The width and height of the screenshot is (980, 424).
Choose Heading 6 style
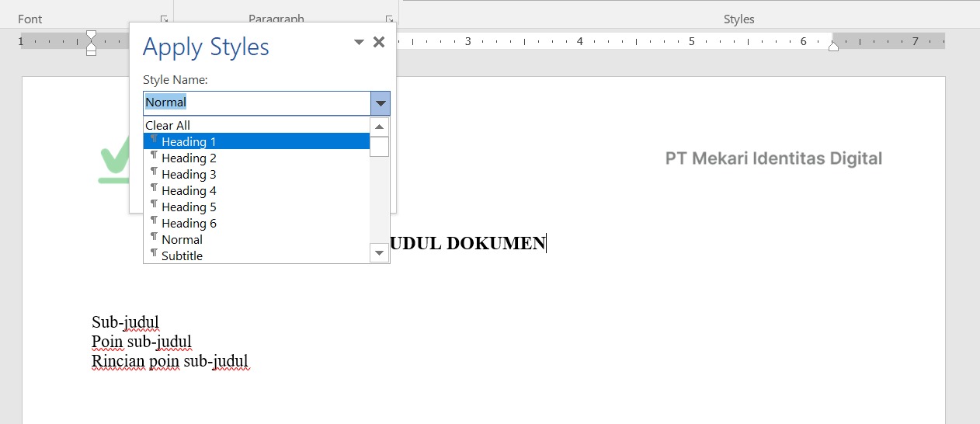pyautogui.click(x=256, y=223)
